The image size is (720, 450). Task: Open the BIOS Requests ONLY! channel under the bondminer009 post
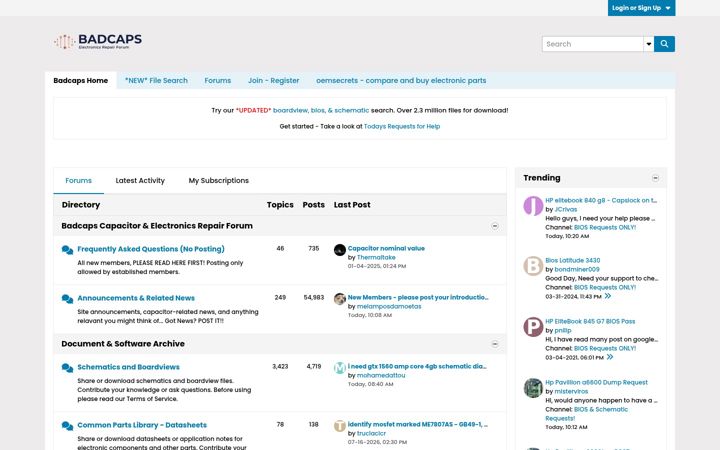tap(605, 287)
